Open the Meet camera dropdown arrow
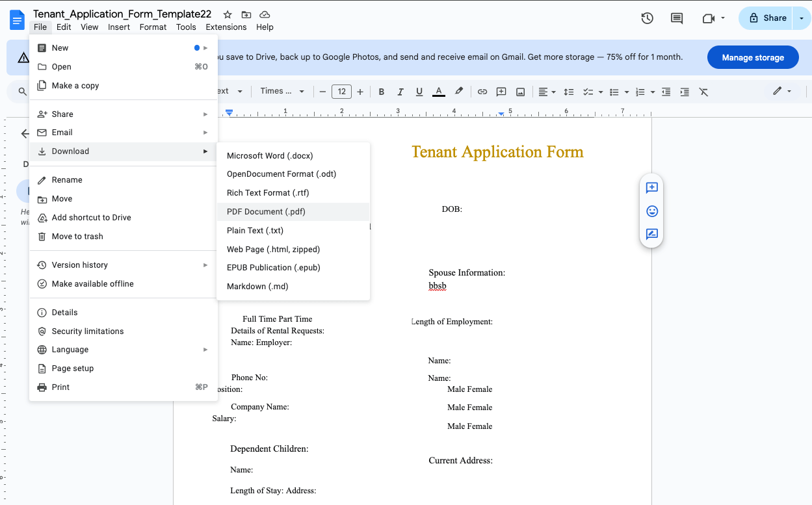The image size is (812, 505). click(723, 18)
